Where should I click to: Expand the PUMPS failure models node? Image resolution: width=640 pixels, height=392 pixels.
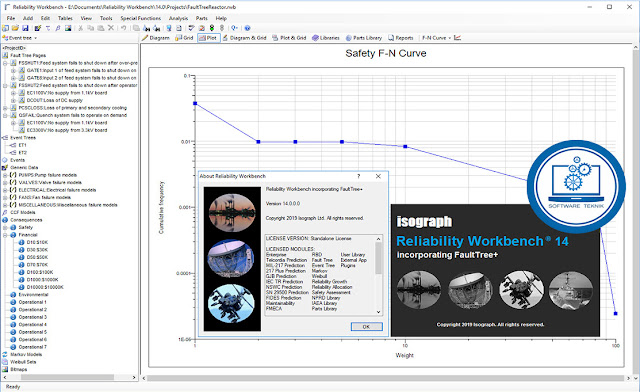(5, 175)
